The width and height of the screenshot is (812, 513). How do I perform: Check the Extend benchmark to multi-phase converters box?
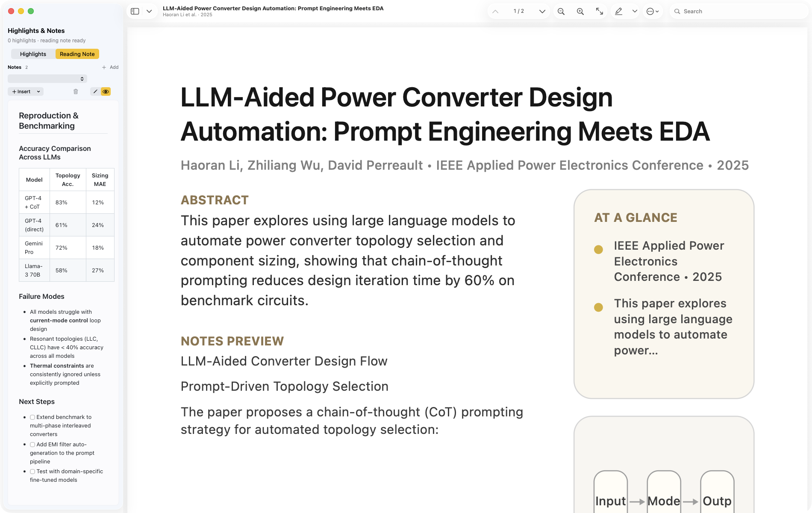32,417
